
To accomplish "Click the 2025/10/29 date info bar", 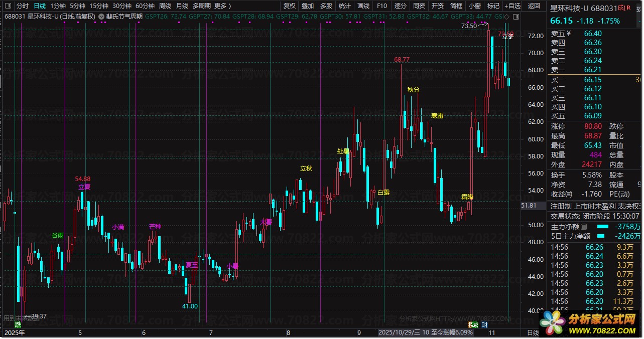I will 425,332.
